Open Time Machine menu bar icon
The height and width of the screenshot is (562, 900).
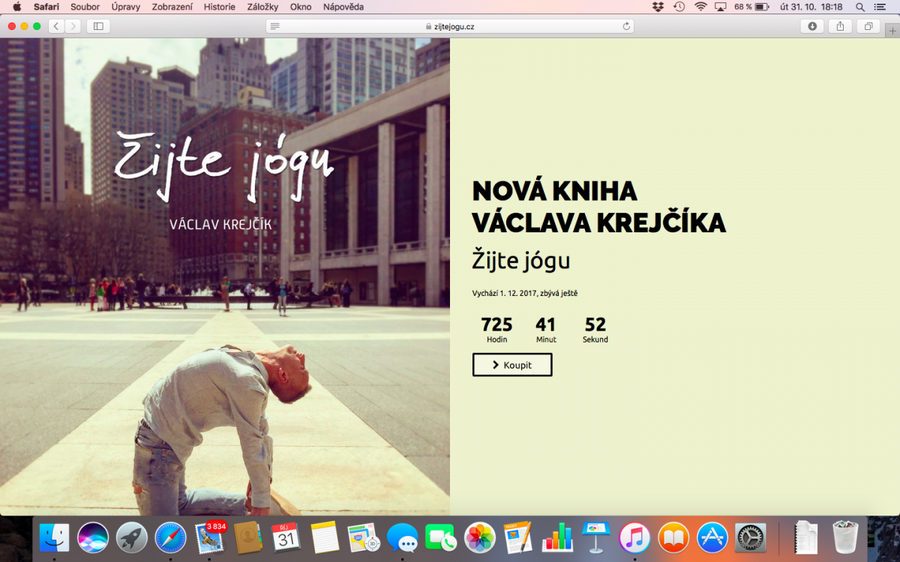[x=679, y=7]
